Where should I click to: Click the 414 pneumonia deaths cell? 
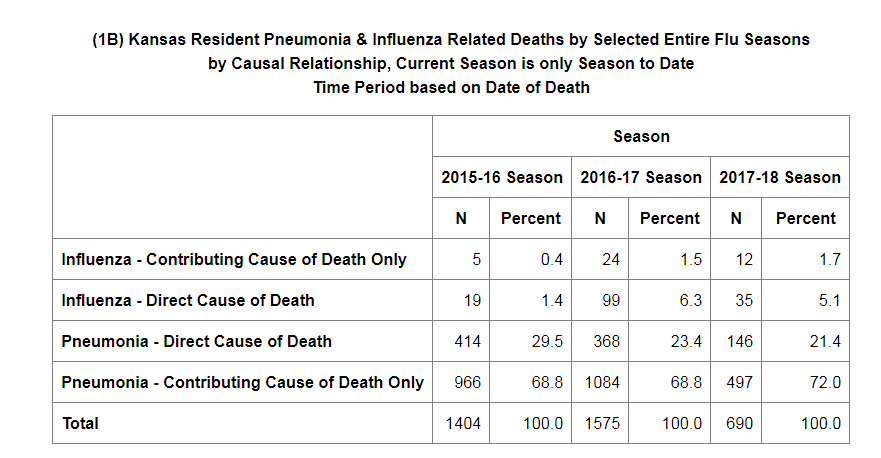coord(461,341)
